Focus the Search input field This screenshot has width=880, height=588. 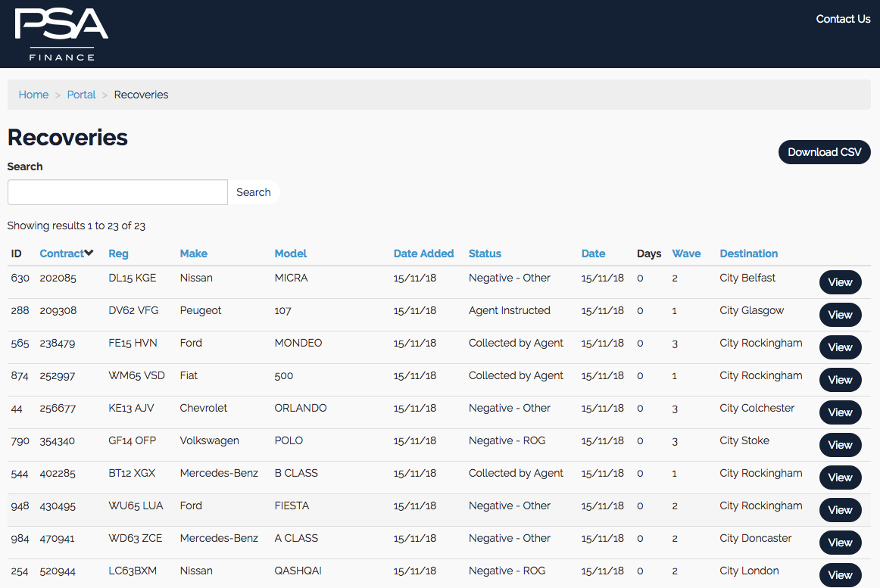[117, 192]
